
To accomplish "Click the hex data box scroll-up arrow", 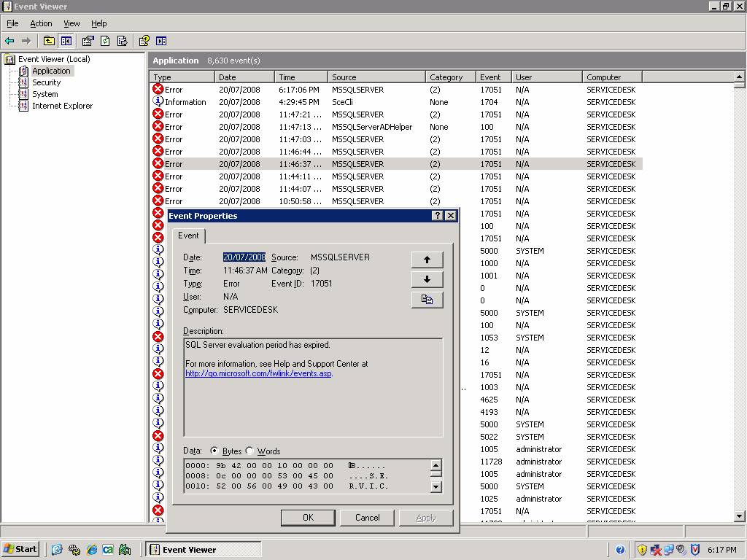I will click(x=436, y=465).
